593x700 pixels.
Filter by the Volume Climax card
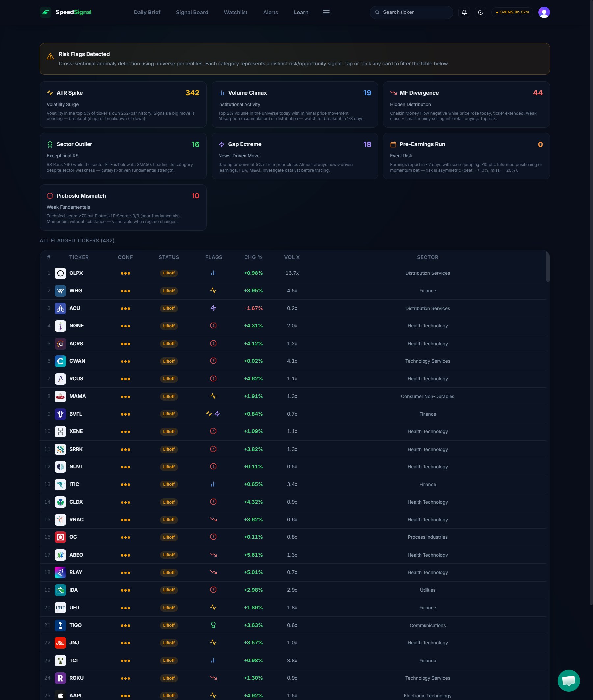pyautogui.click(x=295, y=104)
